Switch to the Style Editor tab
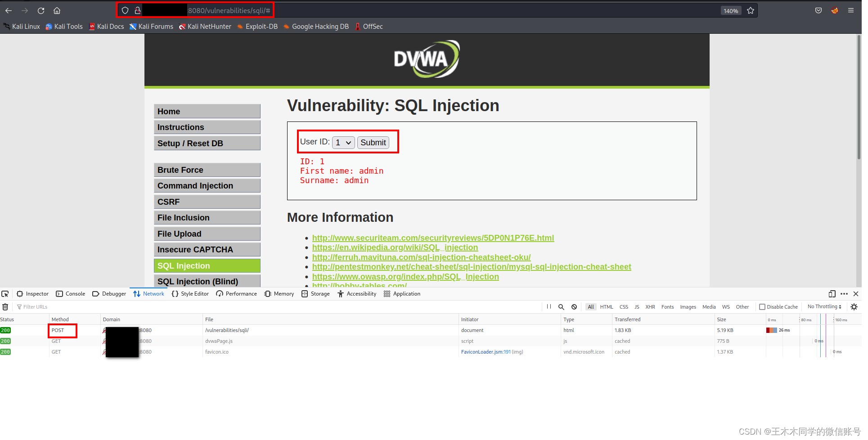868x440 pixels. coord(190,294)
